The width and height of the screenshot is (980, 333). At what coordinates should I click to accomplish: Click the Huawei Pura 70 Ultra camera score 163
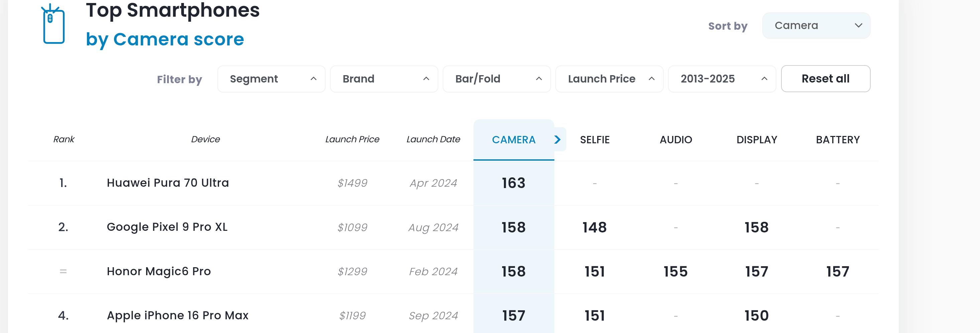click(x=513, y=183)
